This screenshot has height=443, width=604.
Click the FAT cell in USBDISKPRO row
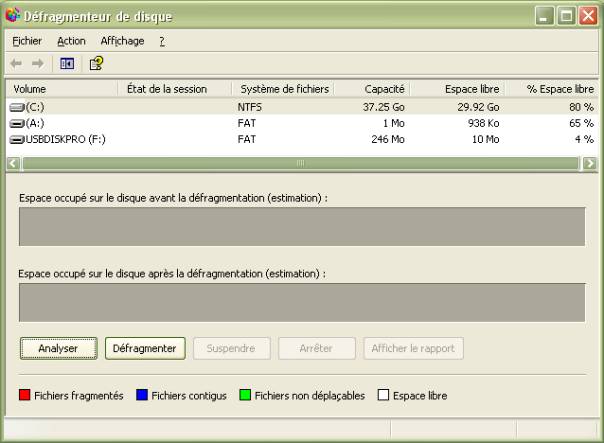point(247,139)
